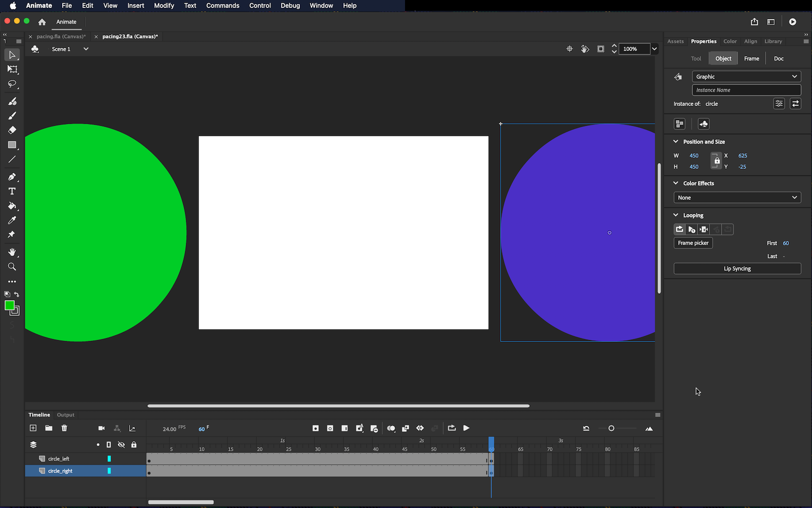Screen dimensions: 812x508
Task: Collapse the Position and Size section
Action: (x=676, y=142)
